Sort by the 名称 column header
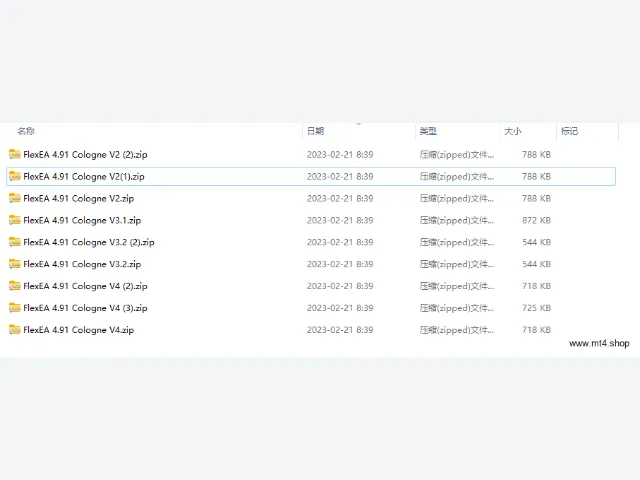Screen dimensions: 640x480 point(26,131)
